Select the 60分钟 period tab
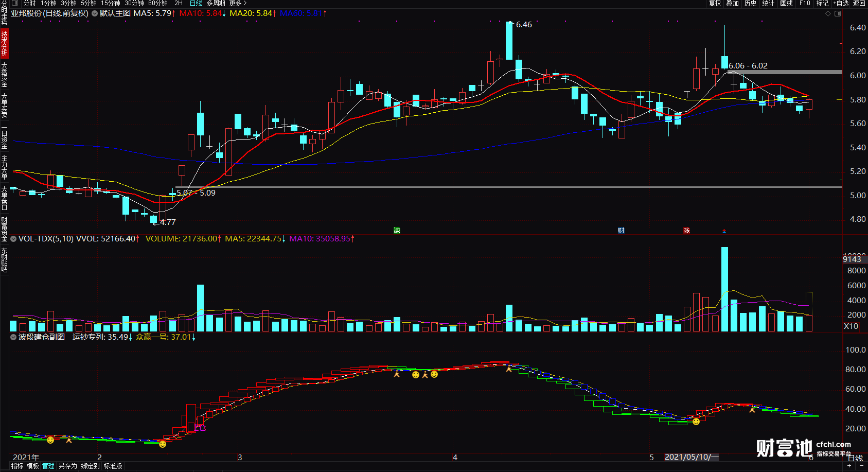Screen dimensions: 868x472 pyautogui.click(x=157, y=3)
